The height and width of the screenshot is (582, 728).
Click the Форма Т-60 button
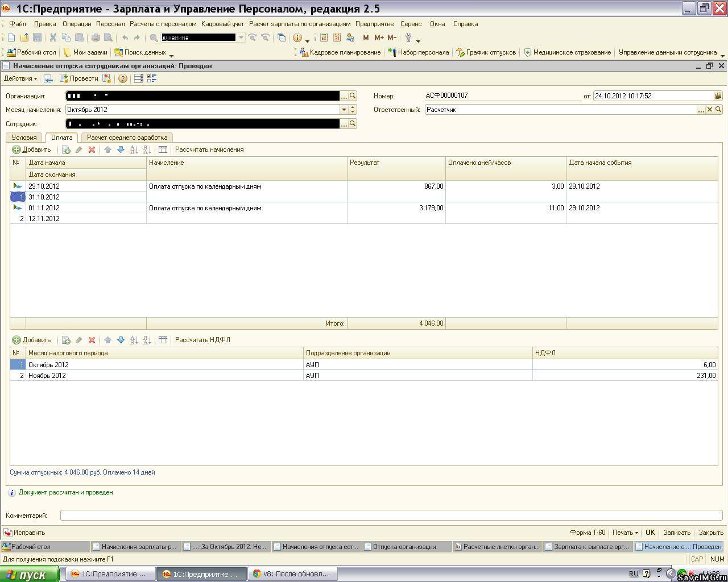point(588,533)
